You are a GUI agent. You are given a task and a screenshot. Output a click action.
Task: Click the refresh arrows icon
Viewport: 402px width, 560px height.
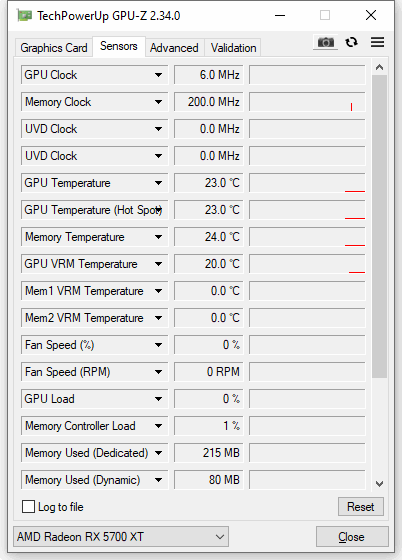point(352,42)
